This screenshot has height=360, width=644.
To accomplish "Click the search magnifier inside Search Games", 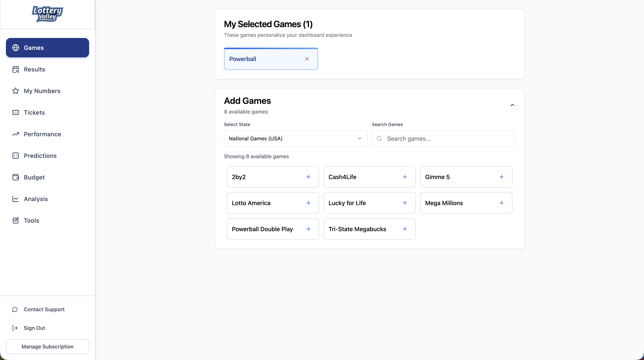I will (x=379, y=138).
